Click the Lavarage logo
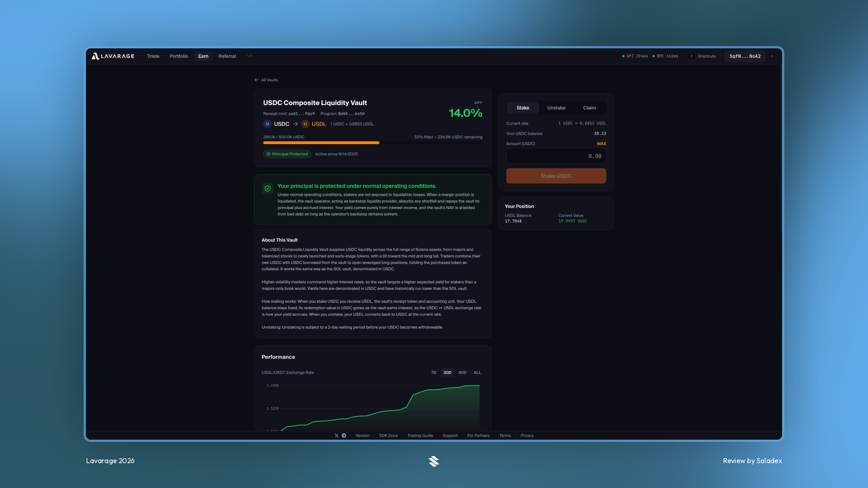This screenshot has height=488, width=868. click(113, 56)
